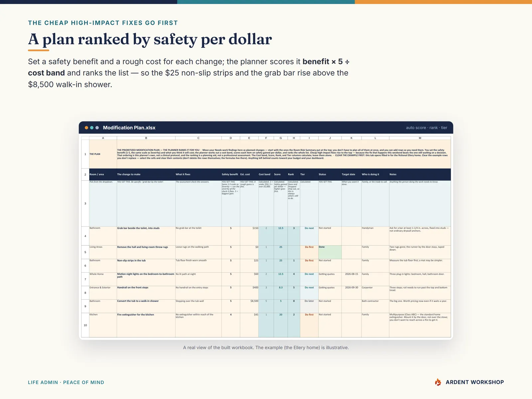Click the teal dot in the workbook title bar

[92, 128]
